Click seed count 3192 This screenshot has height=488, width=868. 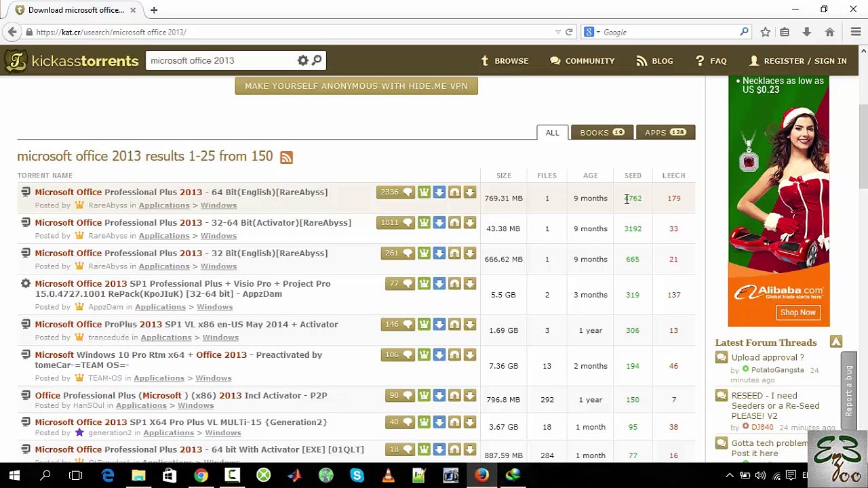pyautogui.click(x=633, y=229)
